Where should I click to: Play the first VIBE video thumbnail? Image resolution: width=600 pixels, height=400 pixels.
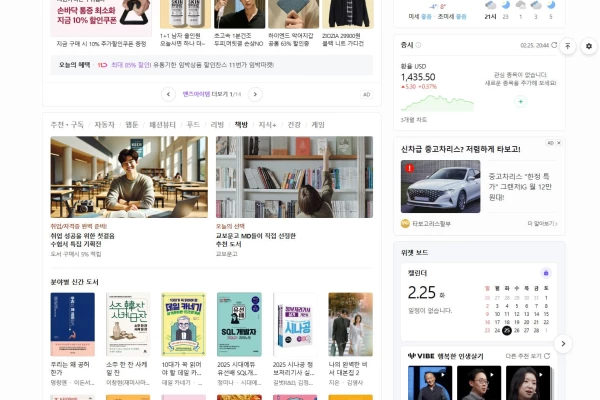point(430,383)
